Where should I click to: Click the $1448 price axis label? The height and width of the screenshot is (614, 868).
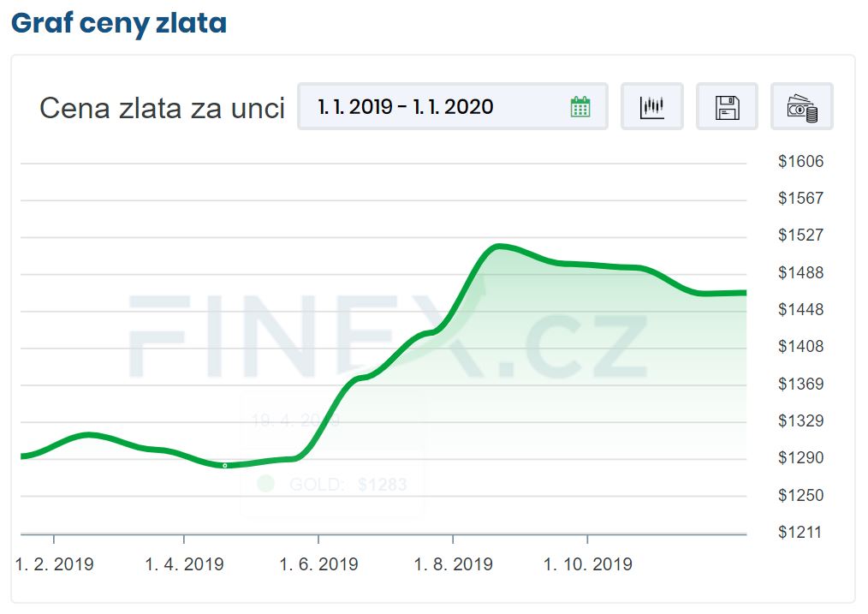(800, 309)
